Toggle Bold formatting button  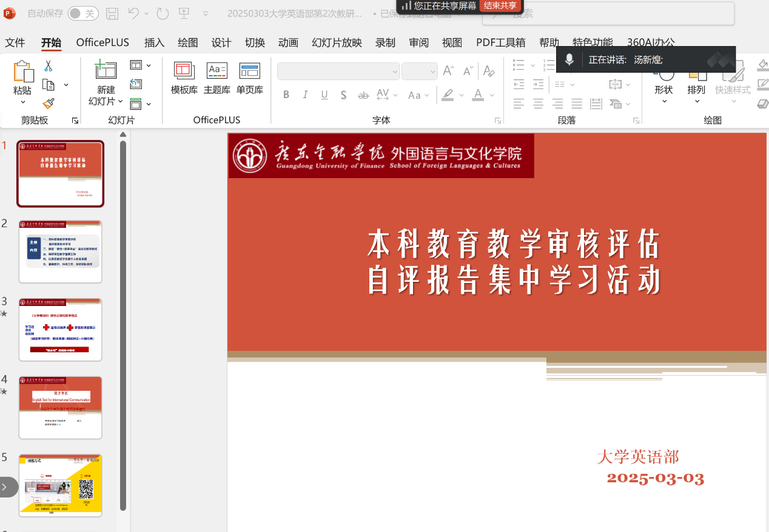(286, 95)
